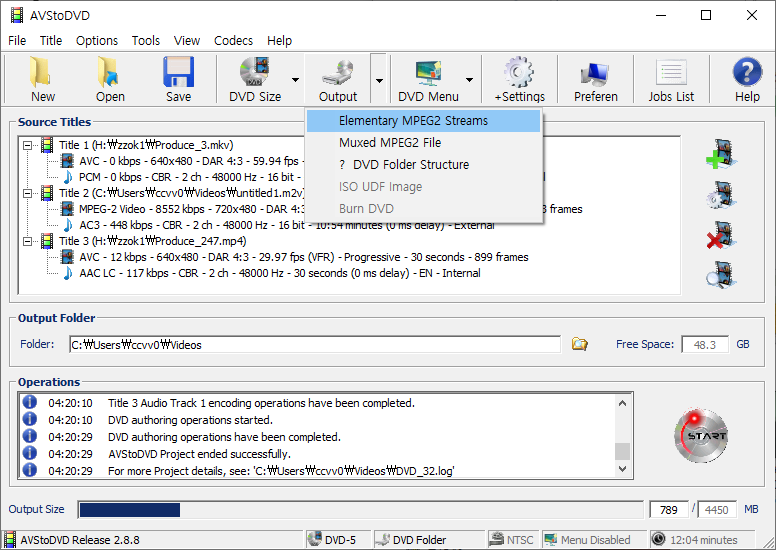Edit title settings with gear film icon
Image resolution: width=776 pixels, height=550 pixels.
pos(721,195)
